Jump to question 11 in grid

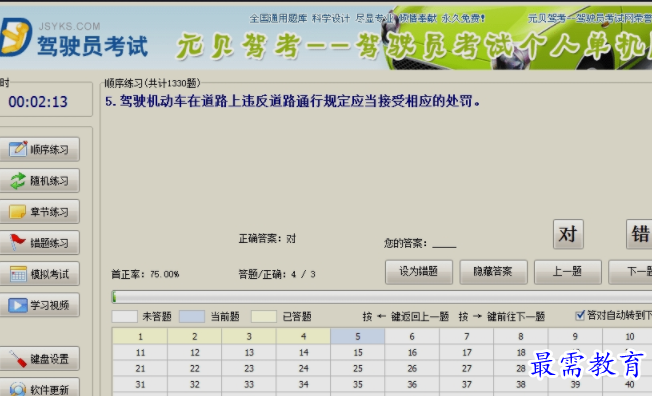pyautogui.click(x=140, y=353)
